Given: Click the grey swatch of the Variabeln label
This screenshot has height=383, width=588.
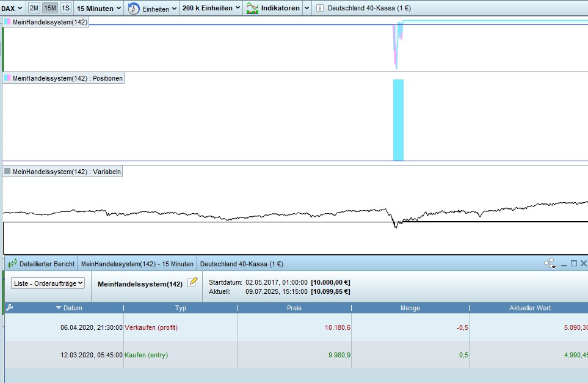Looking at the screenshot, I should coord(7,172).
